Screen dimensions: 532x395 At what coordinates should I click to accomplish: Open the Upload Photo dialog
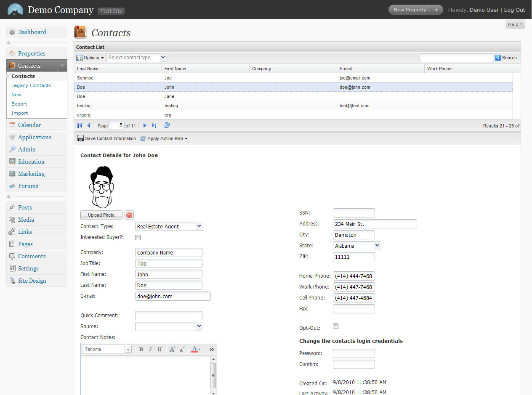101,215
